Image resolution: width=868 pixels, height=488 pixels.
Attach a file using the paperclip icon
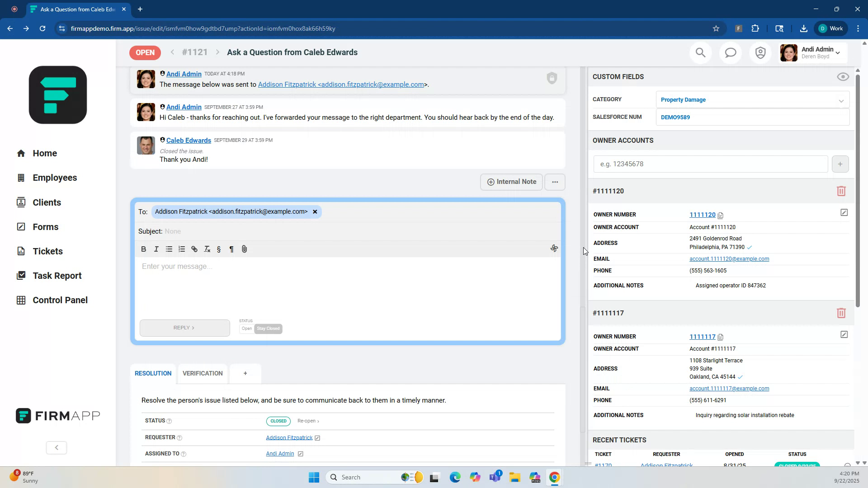[245, 249]
